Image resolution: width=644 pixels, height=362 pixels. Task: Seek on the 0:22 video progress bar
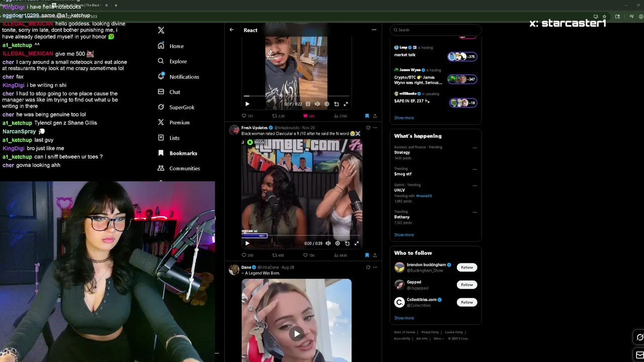296,96
